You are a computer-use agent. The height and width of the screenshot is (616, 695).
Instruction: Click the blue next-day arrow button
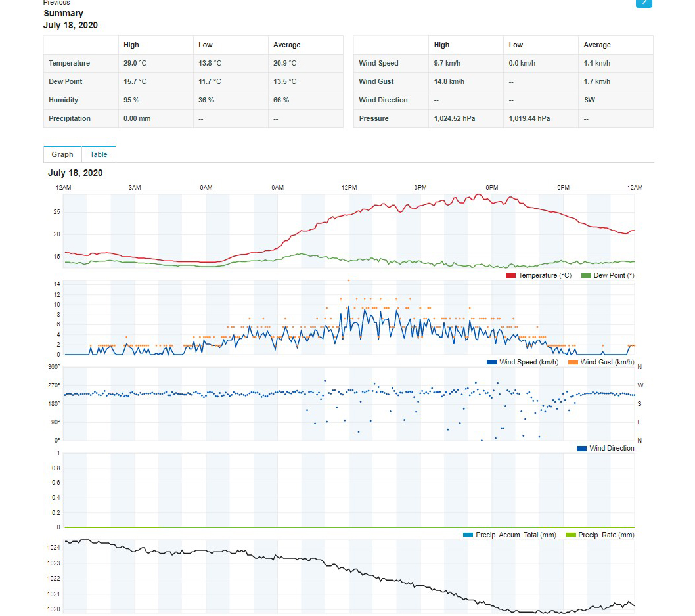[644, 2]
